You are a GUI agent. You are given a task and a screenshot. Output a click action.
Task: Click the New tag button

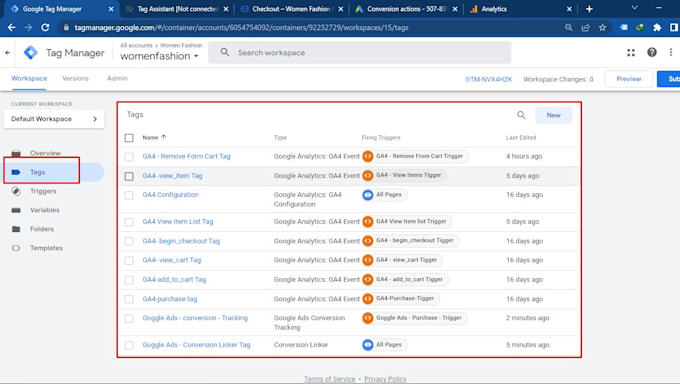(x=553, y=115)
